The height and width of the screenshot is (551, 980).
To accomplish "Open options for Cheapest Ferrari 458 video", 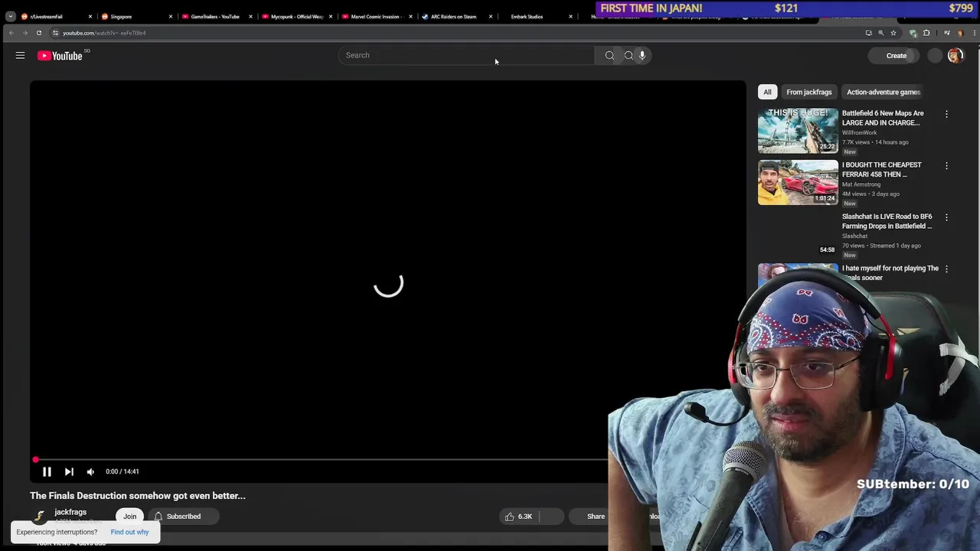I will [x=946, y=166].
